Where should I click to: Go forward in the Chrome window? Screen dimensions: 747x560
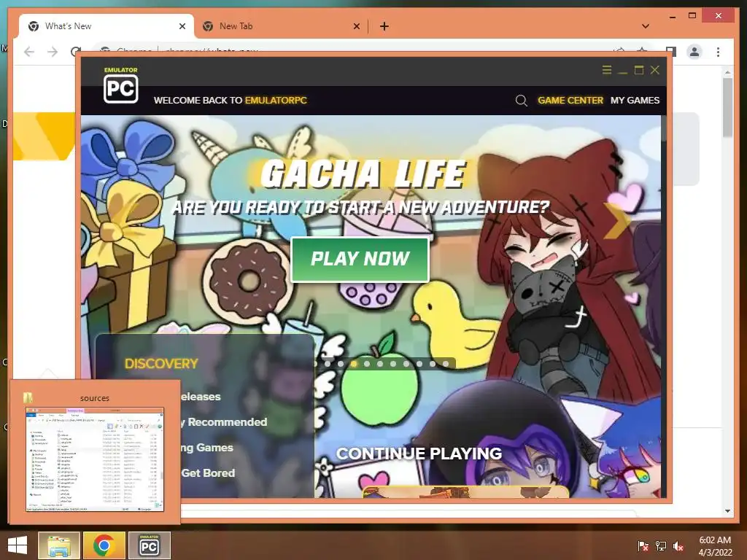(53, 52)
